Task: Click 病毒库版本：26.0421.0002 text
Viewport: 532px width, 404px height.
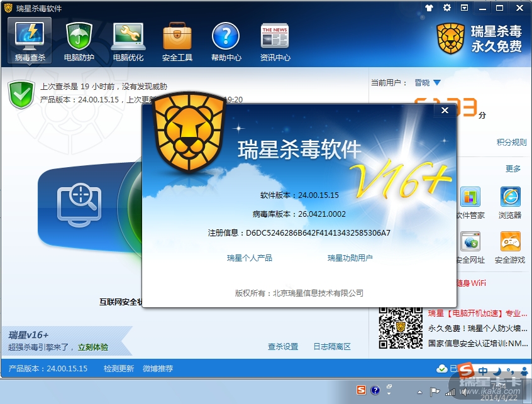Action: tap(299, 214)
